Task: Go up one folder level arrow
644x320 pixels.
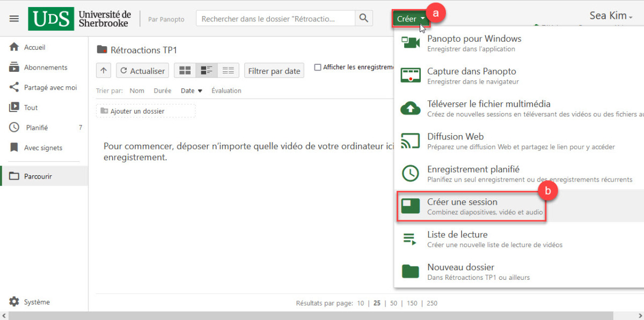Action: pyautogui.click(x=104, y=71)
